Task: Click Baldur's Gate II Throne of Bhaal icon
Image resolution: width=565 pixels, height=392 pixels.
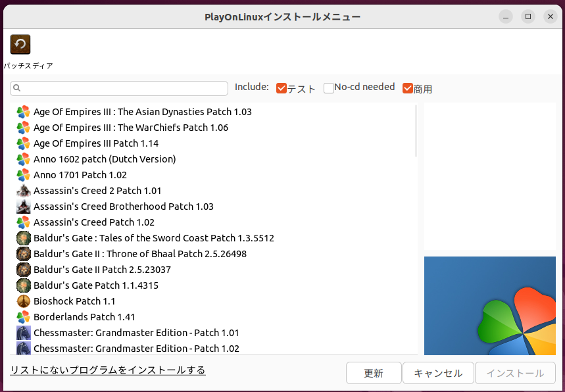Action: point(24,254)
